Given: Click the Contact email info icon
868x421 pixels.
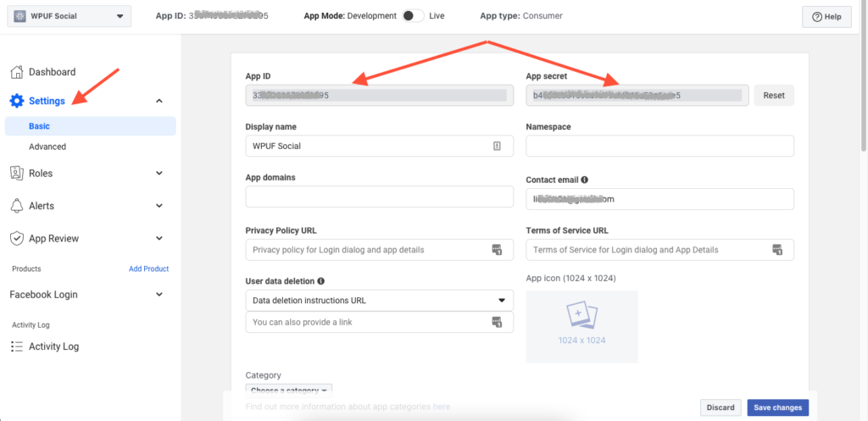Looking at the screenshot, I should 585,180.
